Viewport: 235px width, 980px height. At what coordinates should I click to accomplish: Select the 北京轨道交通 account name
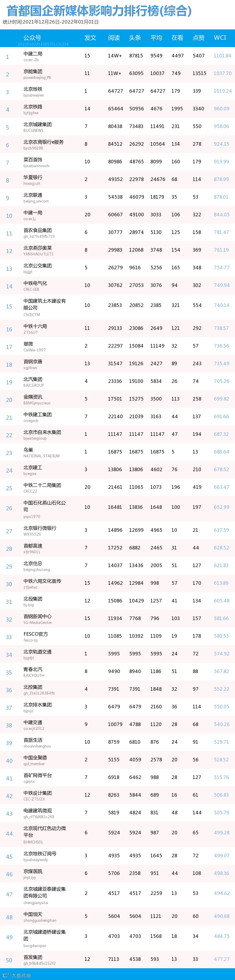tap(38, 652)
